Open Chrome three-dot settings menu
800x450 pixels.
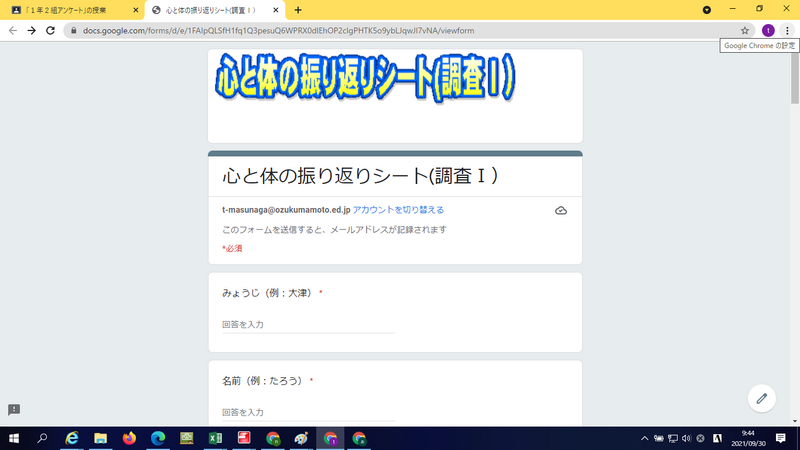click(787, 31)
